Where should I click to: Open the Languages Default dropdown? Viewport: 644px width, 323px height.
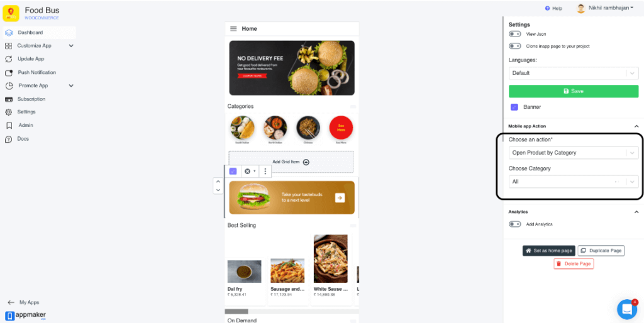574,73
